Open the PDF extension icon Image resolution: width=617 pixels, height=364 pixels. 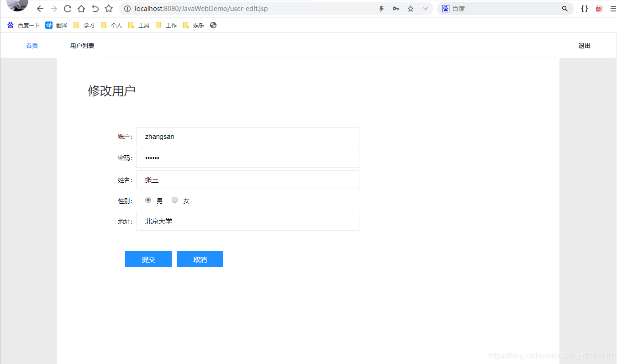tap(599, 8)
